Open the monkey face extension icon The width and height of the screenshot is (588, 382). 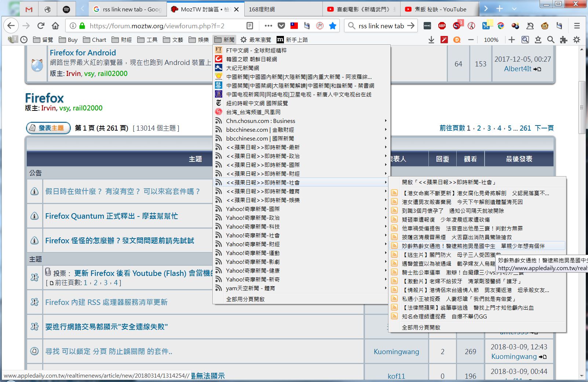(x=545, y=26)
